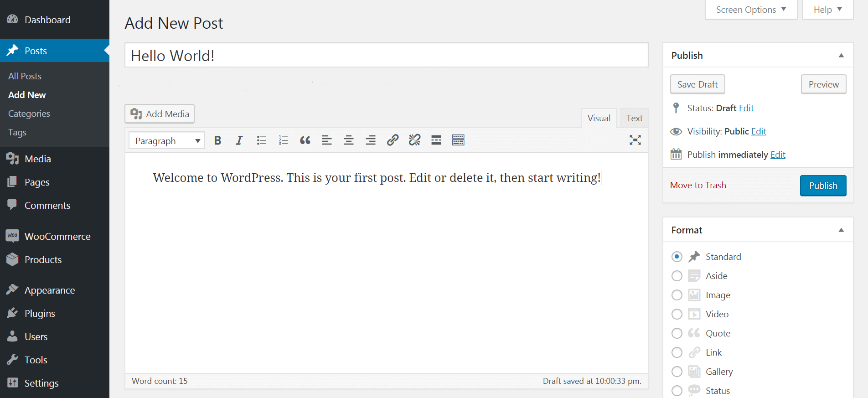Open All Posts submenu item

pos(25,76)
